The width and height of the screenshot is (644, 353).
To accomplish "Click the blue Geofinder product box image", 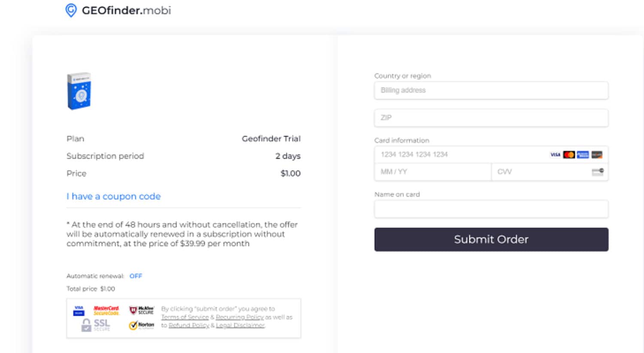I will (x=79, y=91).
